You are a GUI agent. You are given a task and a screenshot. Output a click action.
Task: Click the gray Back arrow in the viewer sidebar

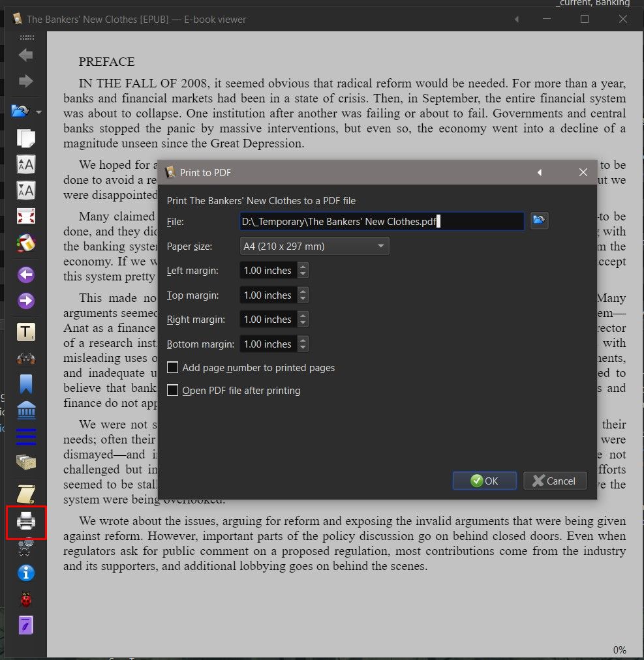[25, 55]
